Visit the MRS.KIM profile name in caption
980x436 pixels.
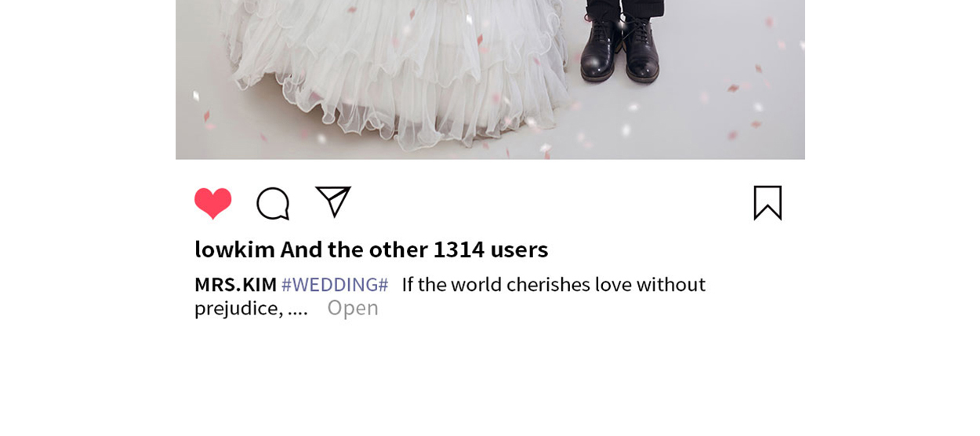tap(235, 284)
